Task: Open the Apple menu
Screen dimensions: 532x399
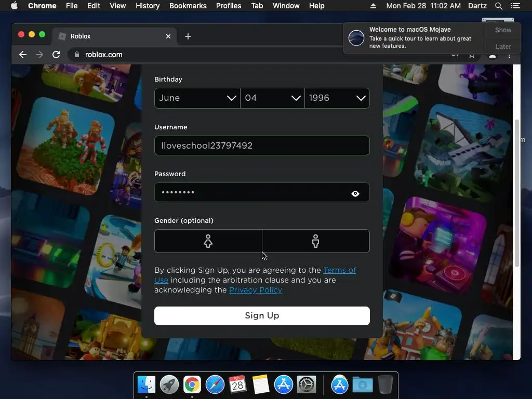Action: coord(14,6)
